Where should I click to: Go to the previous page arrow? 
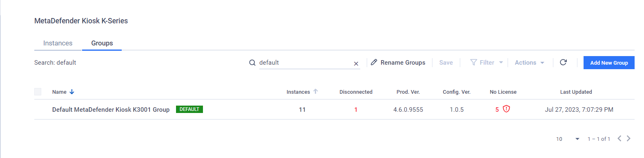pos(619,138)
